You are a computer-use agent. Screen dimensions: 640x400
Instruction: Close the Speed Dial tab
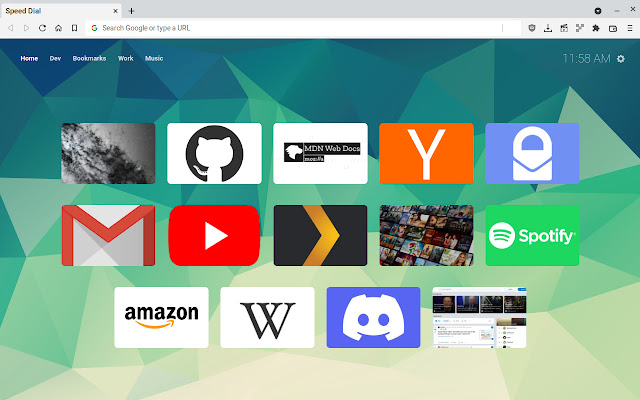(x=116, y=11)
